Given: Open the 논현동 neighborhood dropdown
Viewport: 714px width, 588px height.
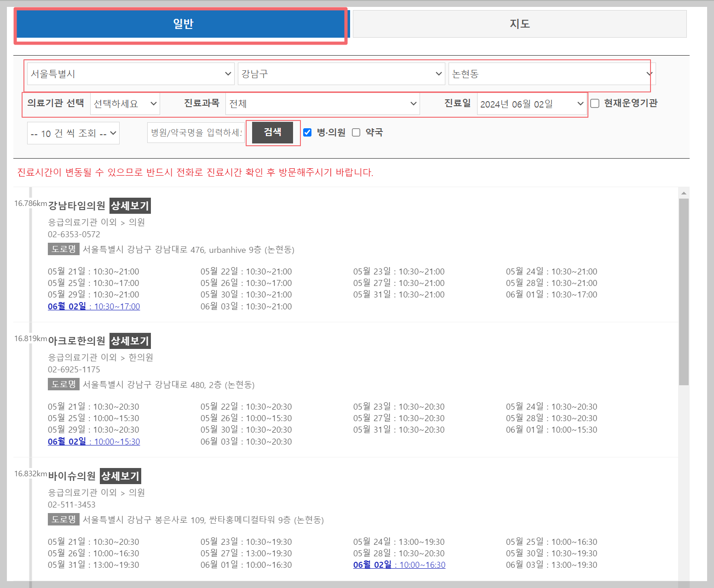Looking at the screenshot, I should click(x=552, y=74).
